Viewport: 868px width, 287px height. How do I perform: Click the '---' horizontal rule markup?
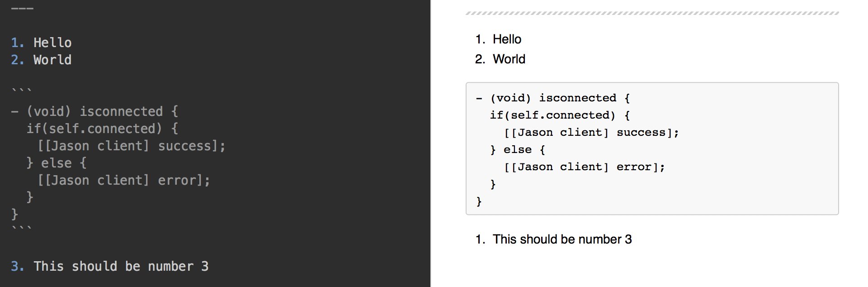click(22, 9)
